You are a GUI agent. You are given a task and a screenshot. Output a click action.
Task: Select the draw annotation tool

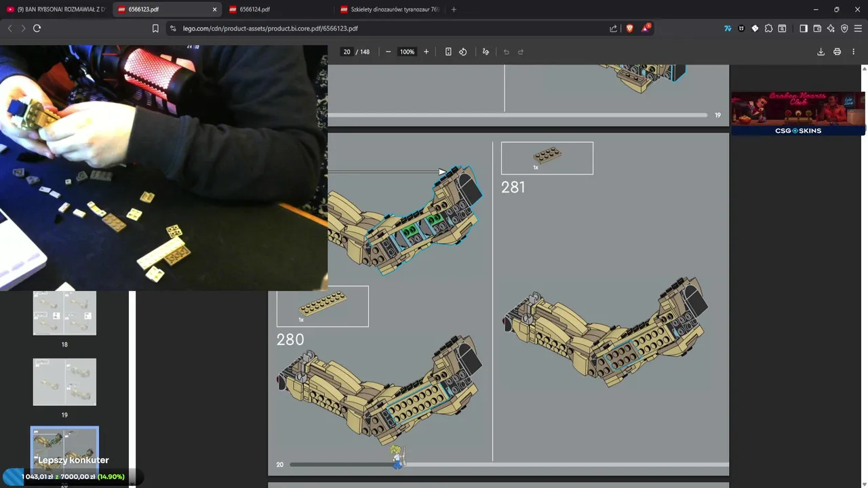coord(486,52)
